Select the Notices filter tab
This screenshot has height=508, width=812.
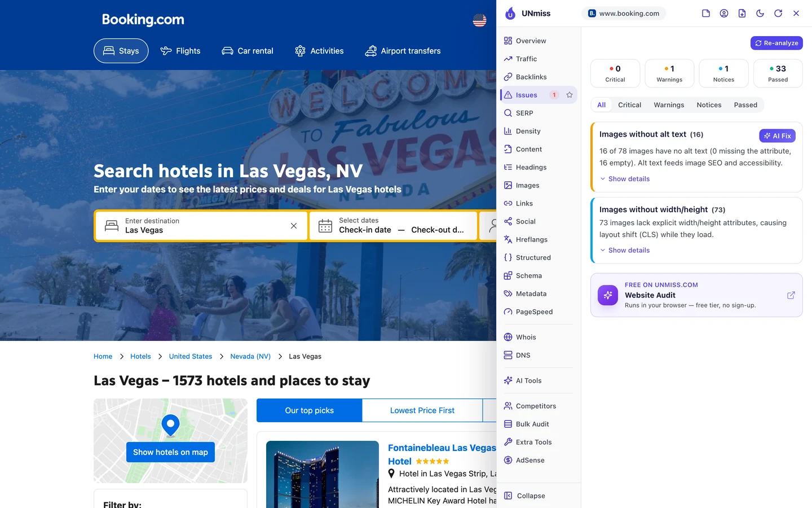coord(709,105)
